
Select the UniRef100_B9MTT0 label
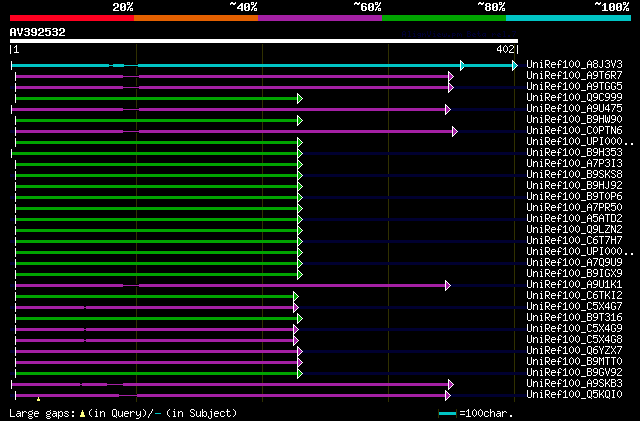[574, 362]
